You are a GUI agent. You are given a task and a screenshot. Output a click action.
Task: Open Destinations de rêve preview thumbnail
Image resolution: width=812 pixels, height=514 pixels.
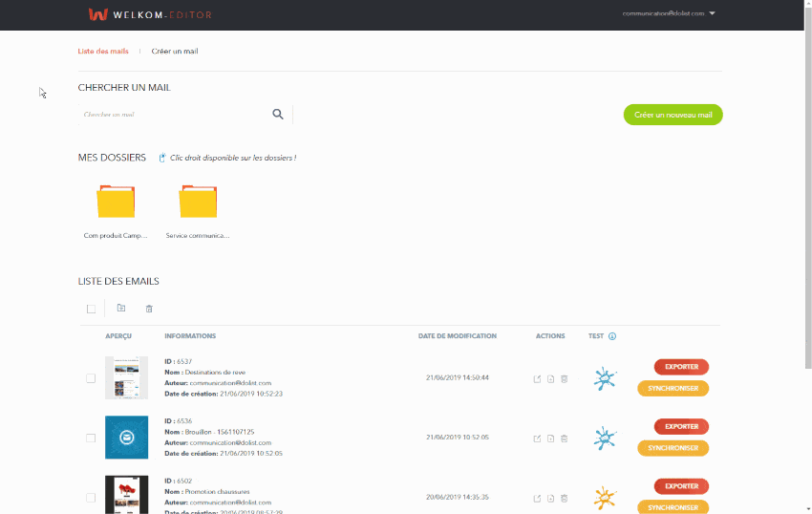tap(126, 377)
